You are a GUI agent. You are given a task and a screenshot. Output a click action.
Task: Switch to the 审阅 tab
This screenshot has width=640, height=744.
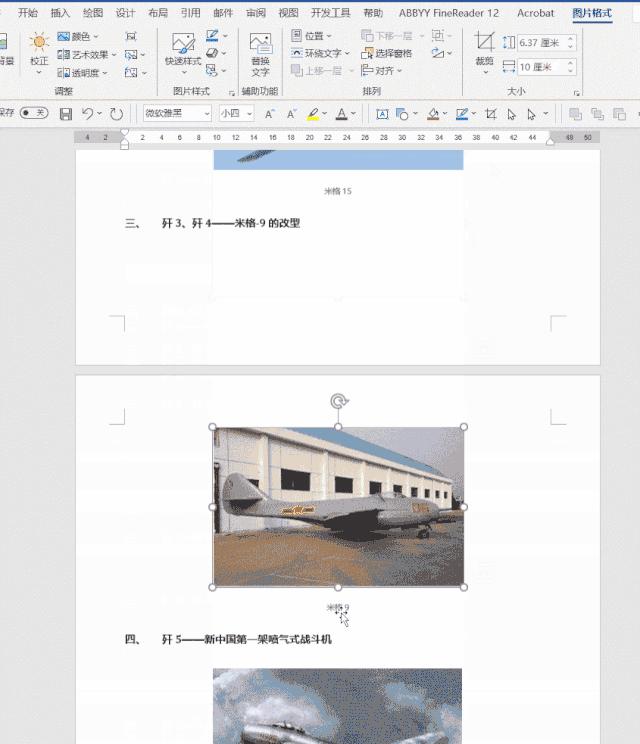[256, 13]
